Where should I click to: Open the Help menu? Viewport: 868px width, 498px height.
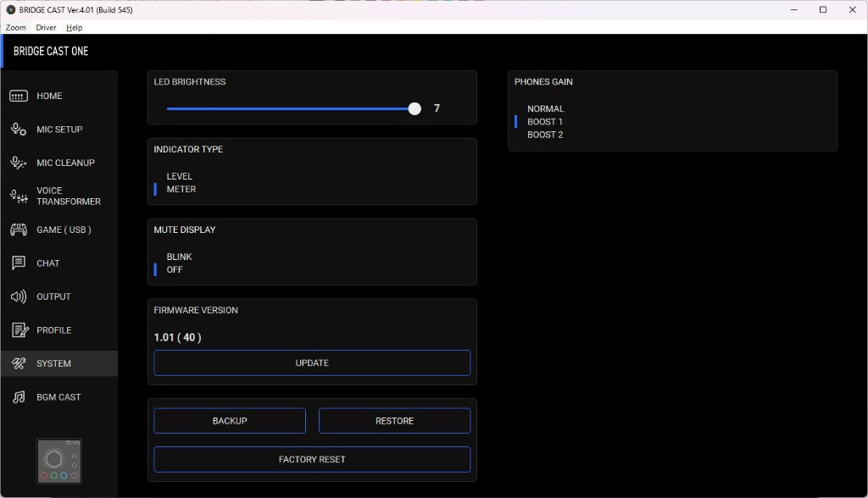pos(75,28)
